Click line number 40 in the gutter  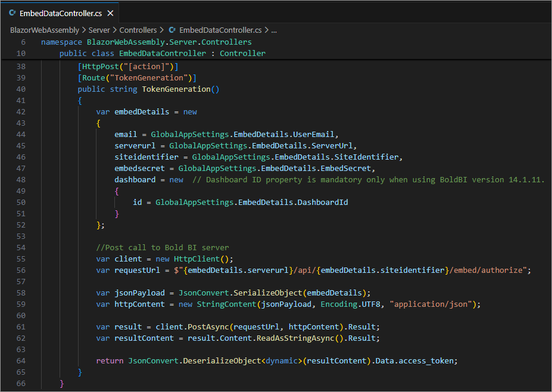coord(22,89)
